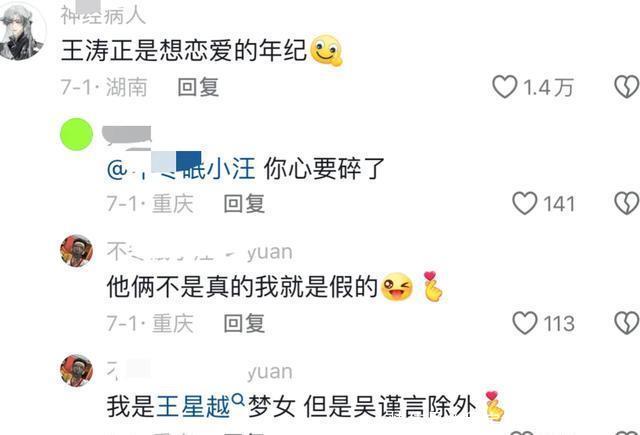Like the 你心要碎了 reply with 141 likes

(524, 203)
